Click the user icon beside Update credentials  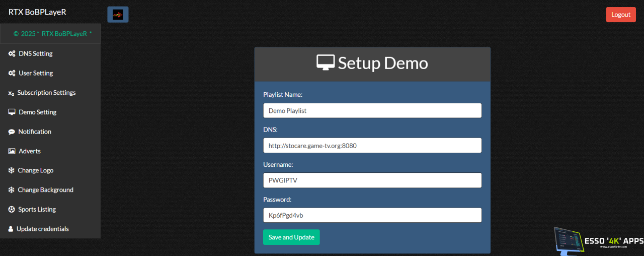click(11, 229)
